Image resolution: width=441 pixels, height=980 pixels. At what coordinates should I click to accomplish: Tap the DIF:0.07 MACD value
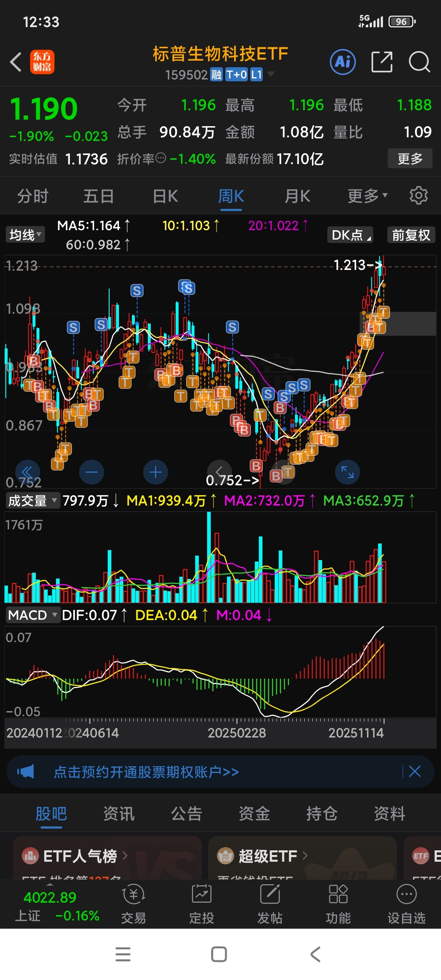click(94, 615)
